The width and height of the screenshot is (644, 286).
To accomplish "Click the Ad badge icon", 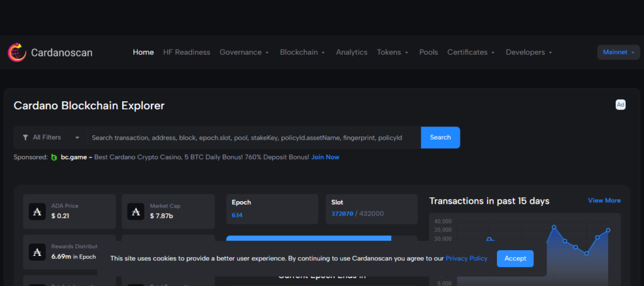I will (620, 104).
